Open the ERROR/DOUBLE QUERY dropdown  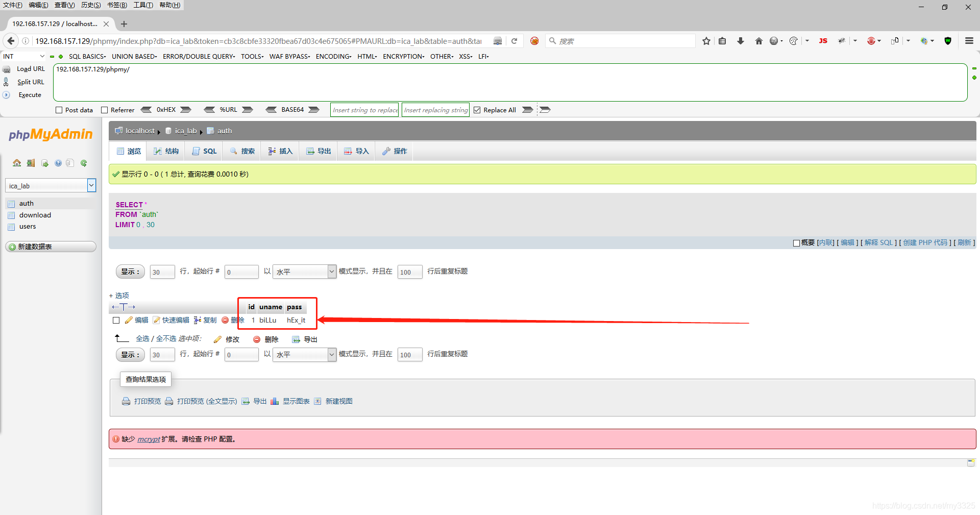click(x=199, y=56)
